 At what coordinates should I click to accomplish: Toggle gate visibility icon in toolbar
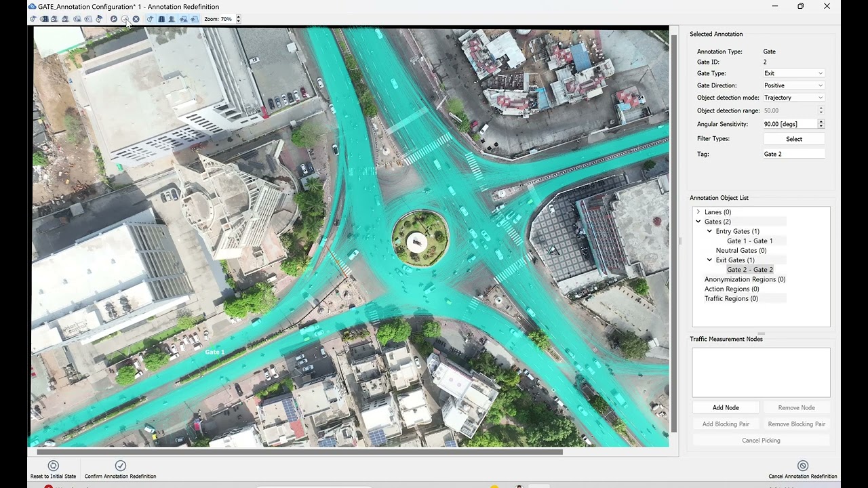[151, 19]
